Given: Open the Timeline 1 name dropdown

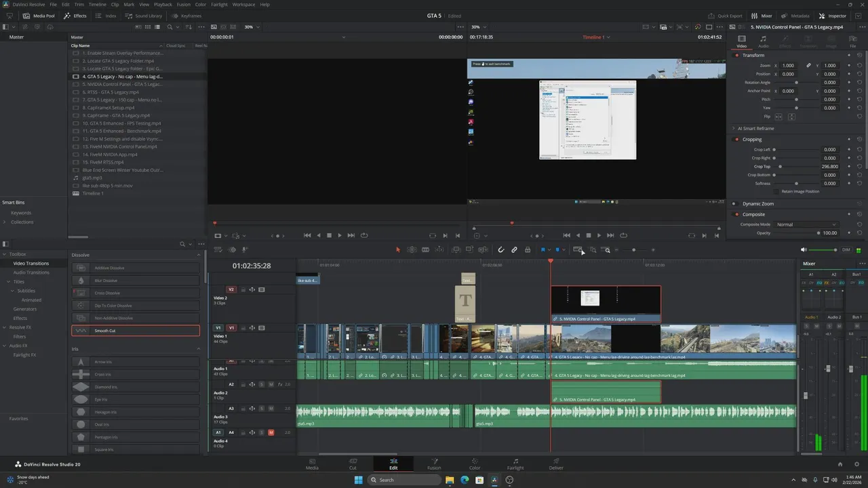Looking at the screenshot, I should pyautogui.click(x=596, y=37).
